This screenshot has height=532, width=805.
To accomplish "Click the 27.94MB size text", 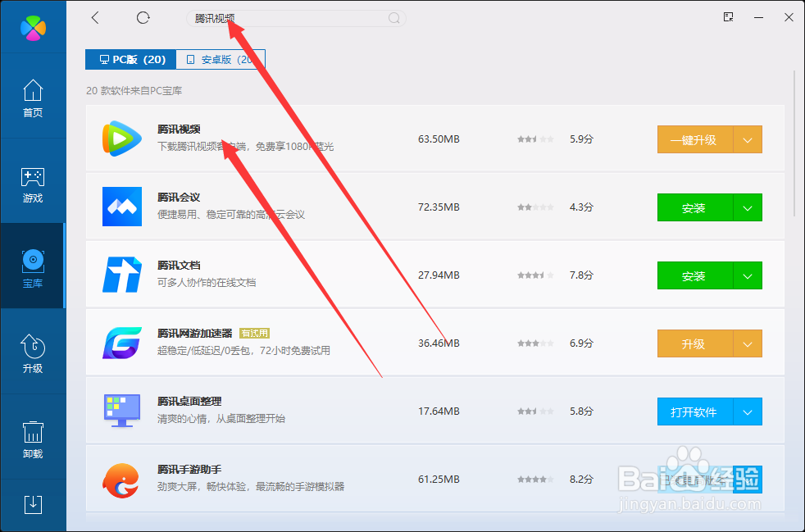I will tap(439, 275).
